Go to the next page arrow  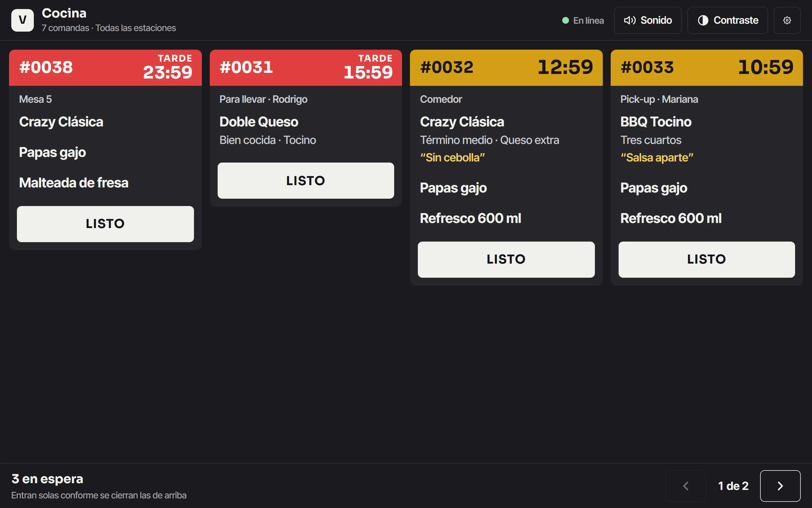tap(780, 486)
